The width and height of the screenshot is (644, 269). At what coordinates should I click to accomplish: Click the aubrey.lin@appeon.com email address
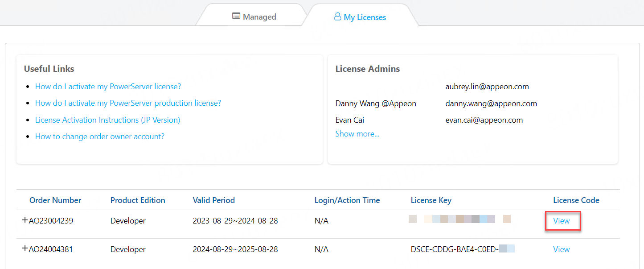pos(487,87)
